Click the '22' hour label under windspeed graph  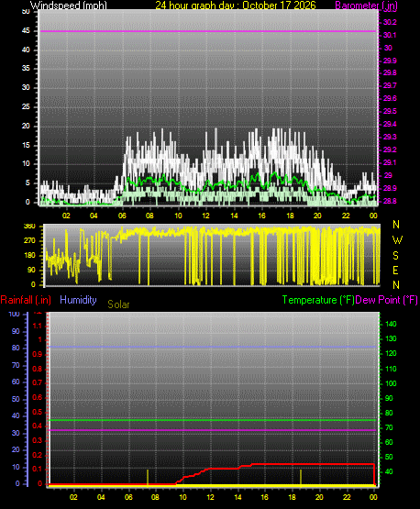346,216
